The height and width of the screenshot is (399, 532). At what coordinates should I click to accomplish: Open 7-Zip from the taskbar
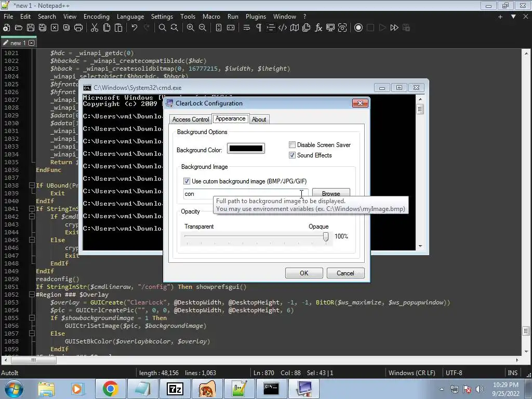175,389
